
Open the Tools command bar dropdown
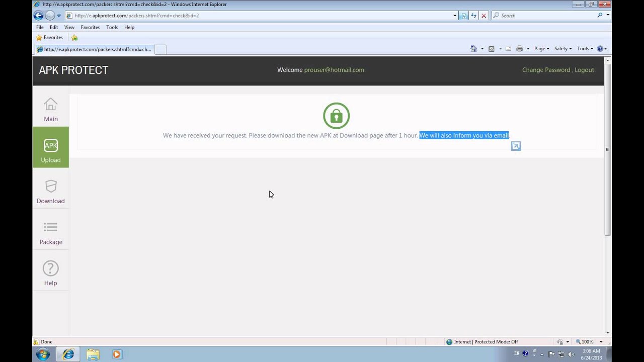(x=585, y=49)
